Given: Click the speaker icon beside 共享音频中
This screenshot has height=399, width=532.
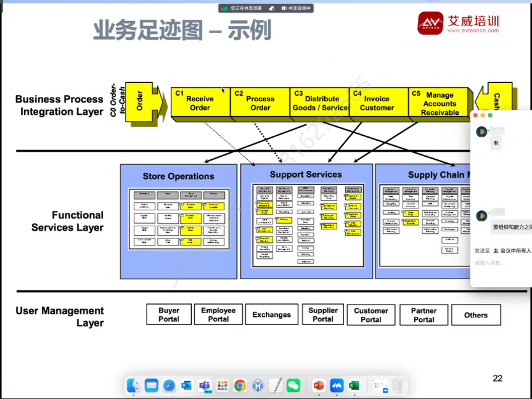Looking at the screenshot, I should pyautogui.click(x=284, y=8).
